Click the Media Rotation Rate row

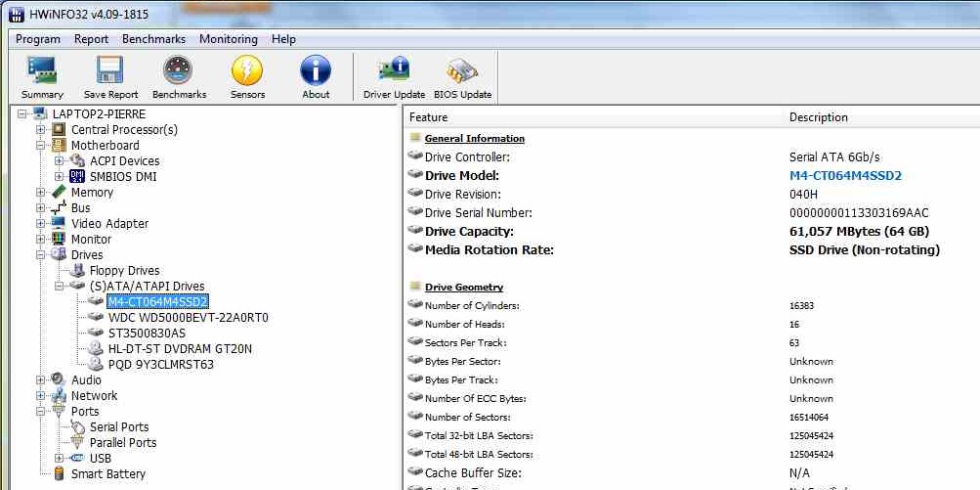coord(693,249)
